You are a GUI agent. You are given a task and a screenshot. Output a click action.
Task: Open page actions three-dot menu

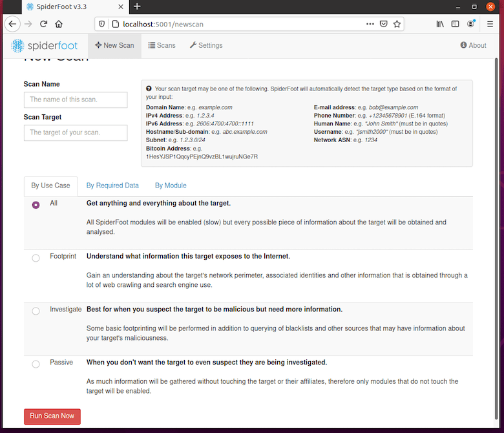[x=370, y=24]
